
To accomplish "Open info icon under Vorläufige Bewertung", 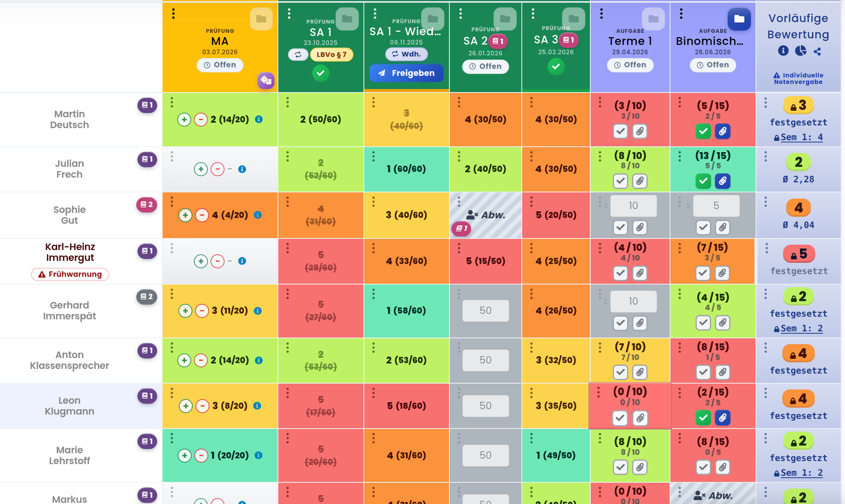I will (783, 51).
